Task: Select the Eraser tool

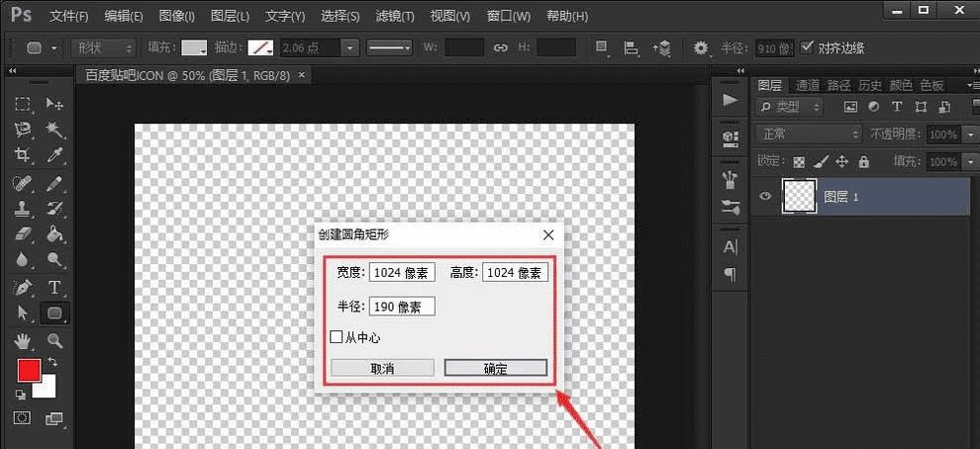Action: [x=23, y=233]
